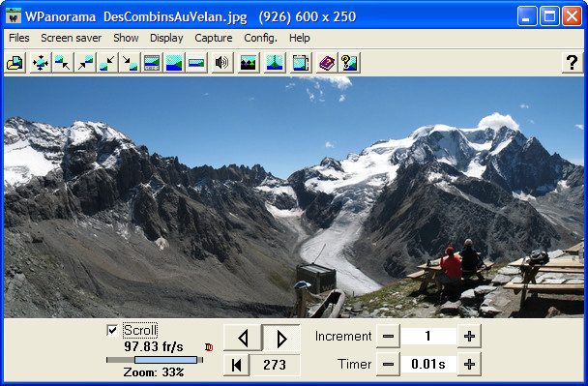The image size is (588, 386).
Task: Decrease Timer with minus button
Action: click(388, 364)
